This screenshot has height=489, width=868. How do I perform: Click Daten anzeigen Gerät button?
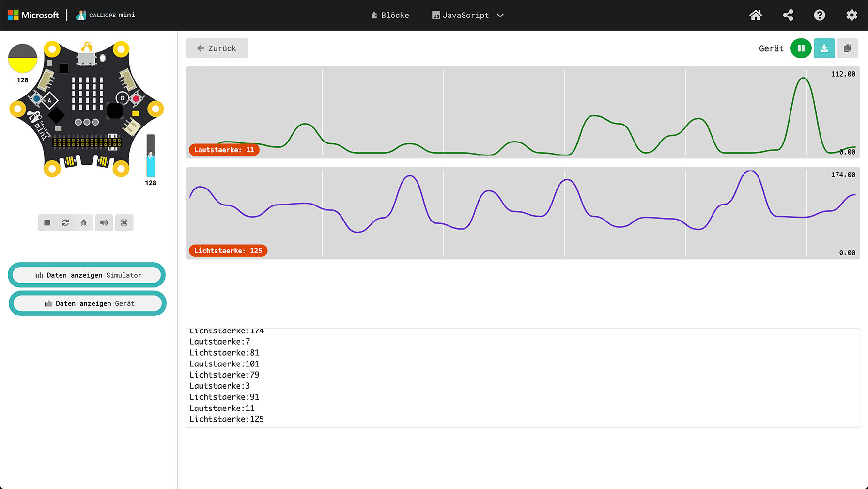click(88, 304)
